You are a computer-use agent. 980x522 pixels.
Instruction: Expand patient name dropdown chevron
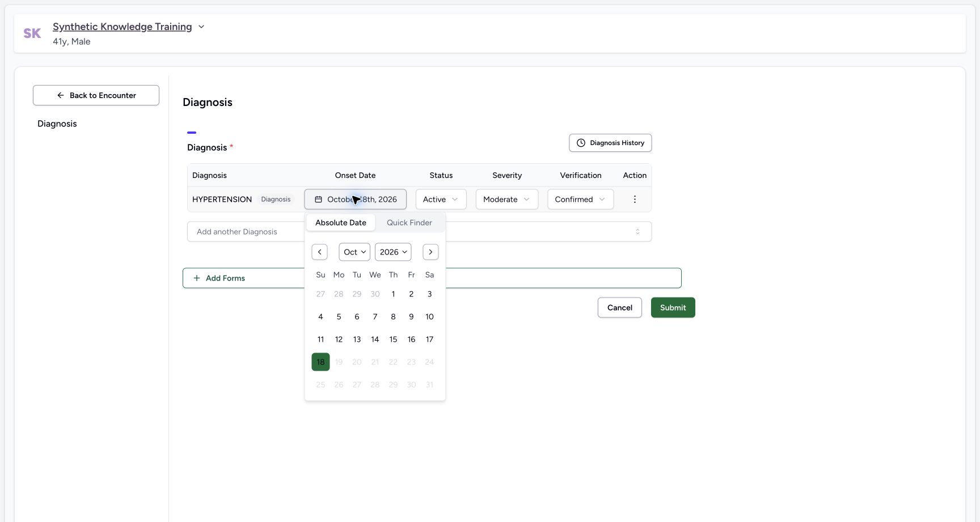coord(201,27)
